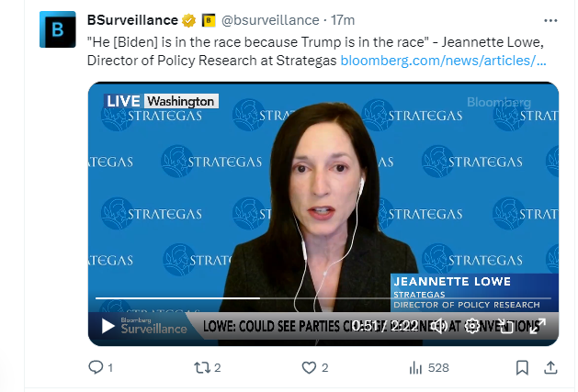Share the tweet via the upload icon
The height and width of the screenshot is (392, 578).
click(550, 367)
